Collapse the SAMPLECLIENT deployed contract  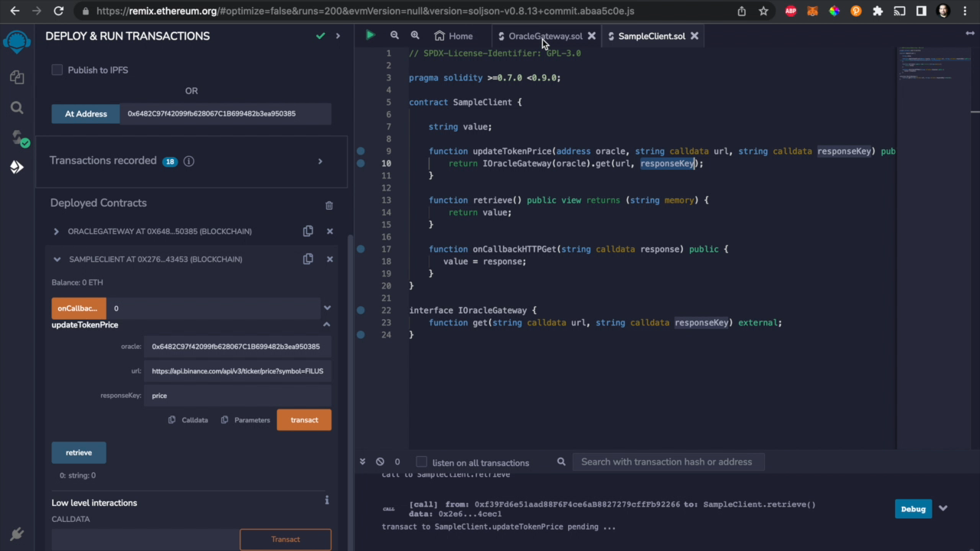[57, 259]
